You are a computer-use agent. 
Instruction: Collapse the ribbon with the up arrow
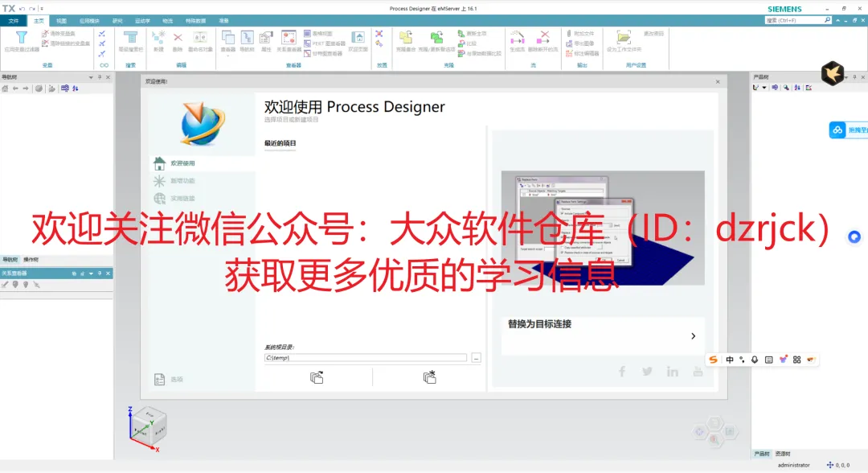coord(837,20)
